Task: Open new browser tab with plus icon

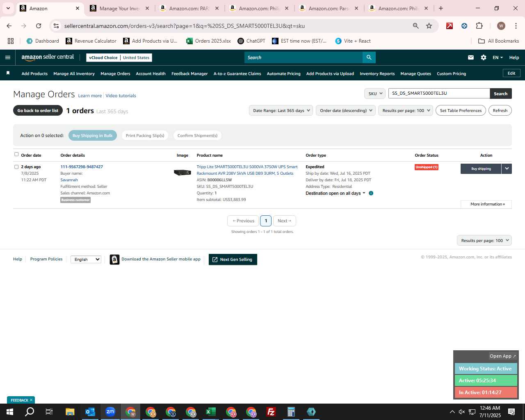Action: pyautogui.click(x=441, y=8)
